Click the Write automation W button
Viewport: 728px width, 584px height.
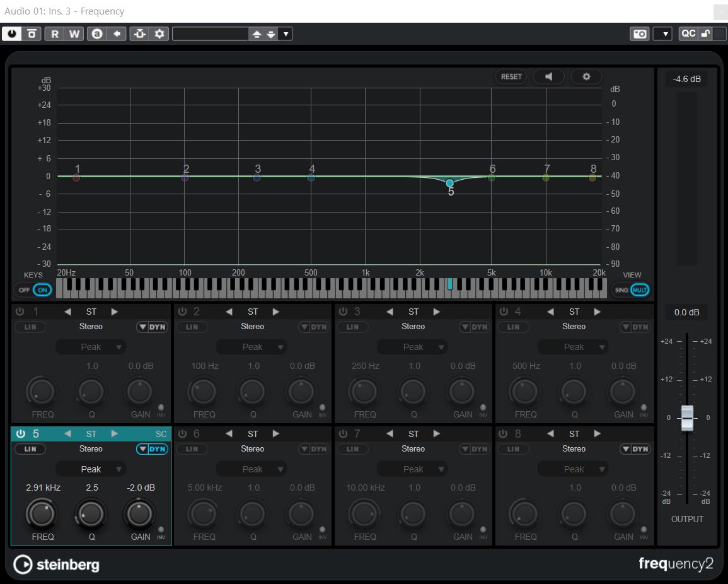(74, 34)
